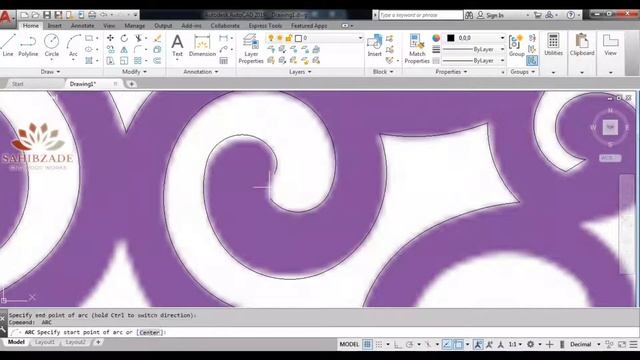Click the Plot (print) icon in quick access toolbar
The width and height of the screenshot is (640, 360).
coord(92,15)
